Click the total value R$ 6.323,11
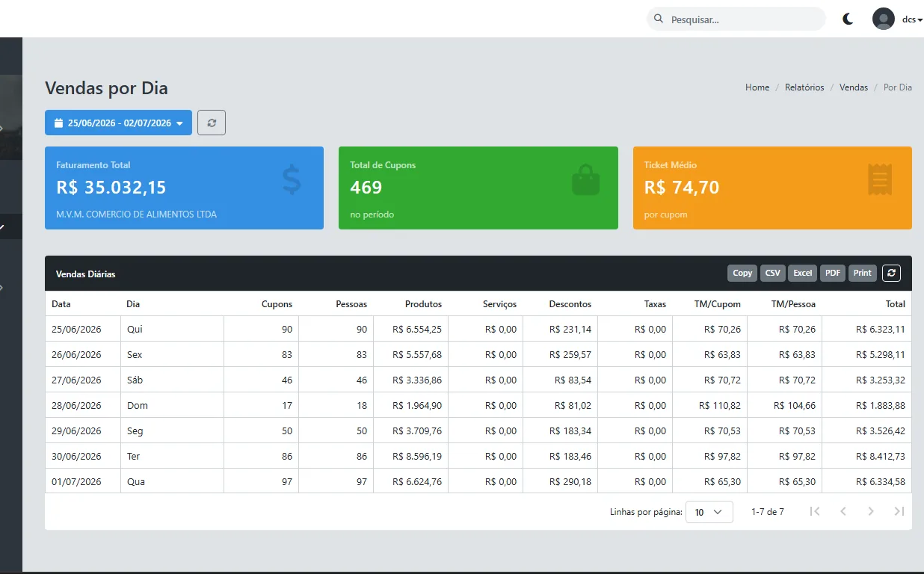This screenshot has height=574, width=924. click(x=881, y=329)
